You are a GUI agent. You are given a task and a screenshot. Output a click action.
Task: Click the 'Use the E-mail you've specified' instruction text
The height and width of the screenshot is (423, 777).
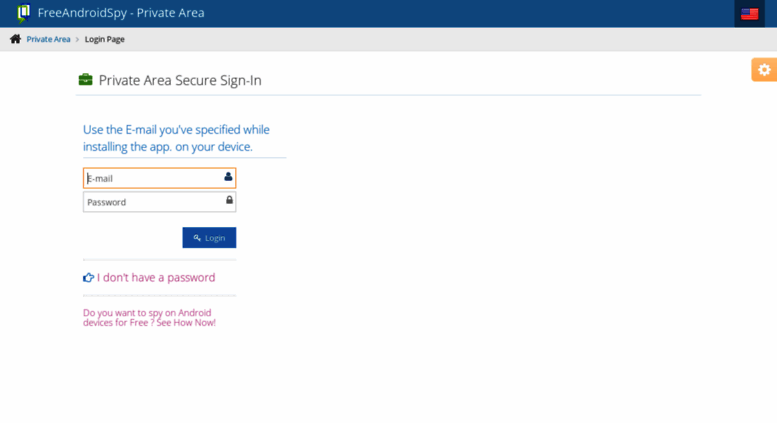click(176, 138)
